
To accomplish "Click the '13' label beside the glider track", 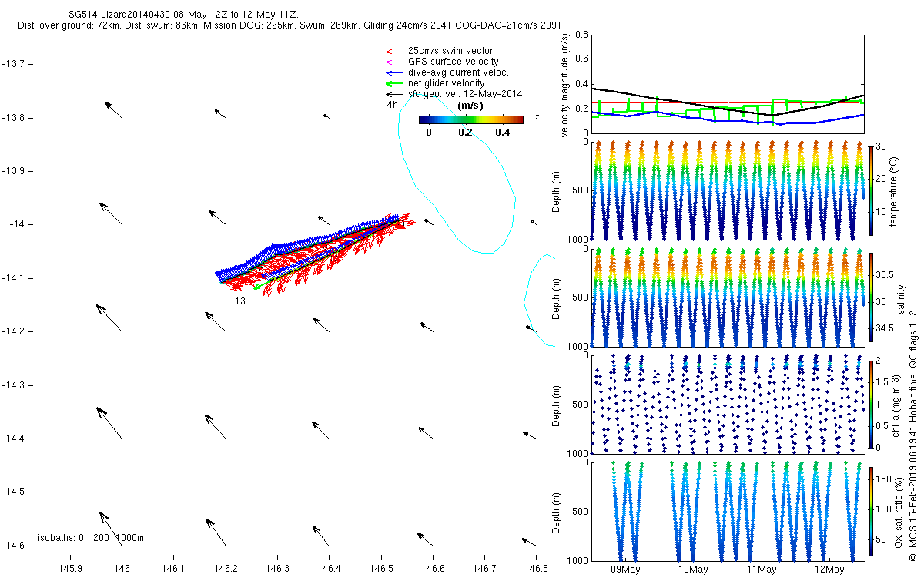I will (240, 301).
